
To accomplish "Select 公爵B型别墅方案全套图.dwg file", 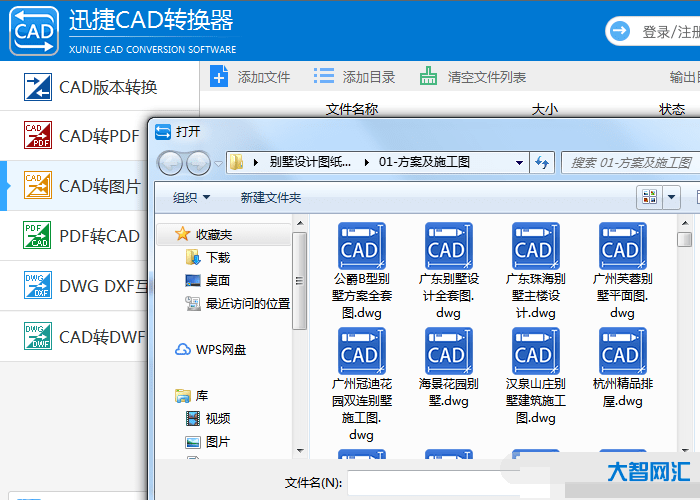I will (360, 270).
